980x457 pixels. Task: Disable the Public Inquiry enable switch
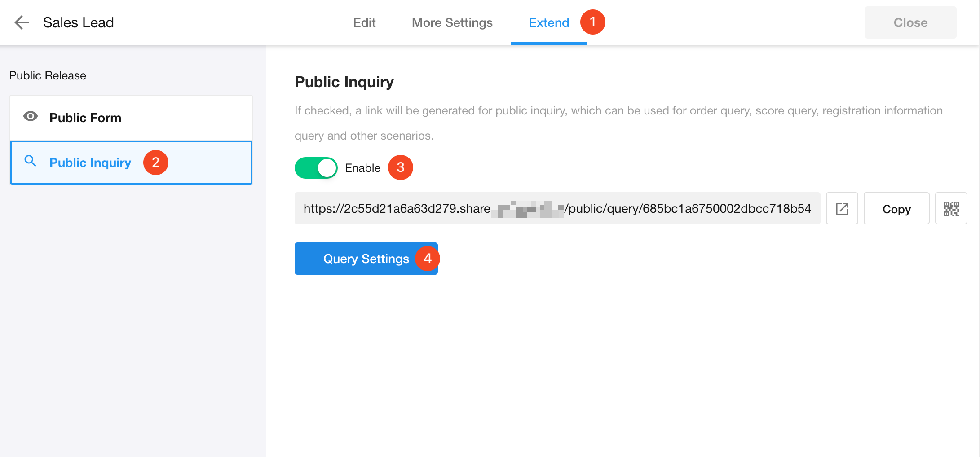pos(316,168)
